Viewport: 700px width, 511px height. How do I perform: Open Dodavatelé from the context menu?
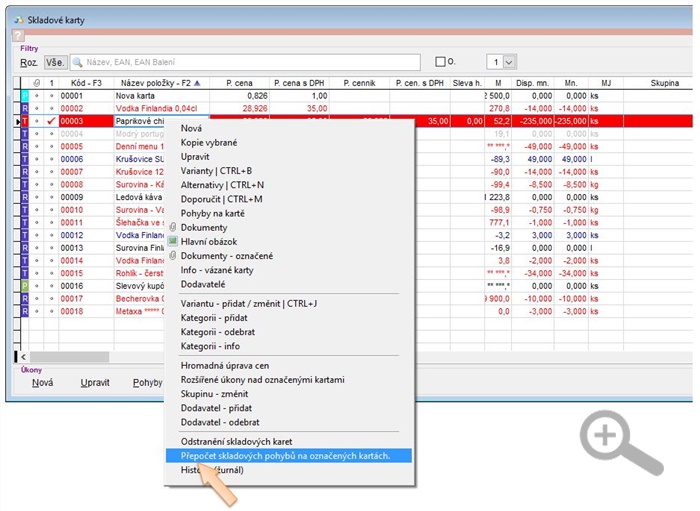[203, 284]
